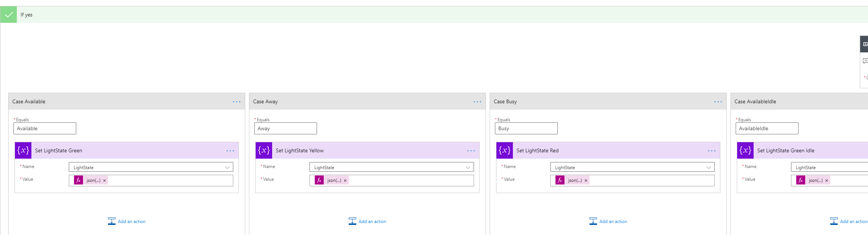Open the Case Busy ellipsis menu
Viewport: 868px width, 235px height.
point(718,102)
